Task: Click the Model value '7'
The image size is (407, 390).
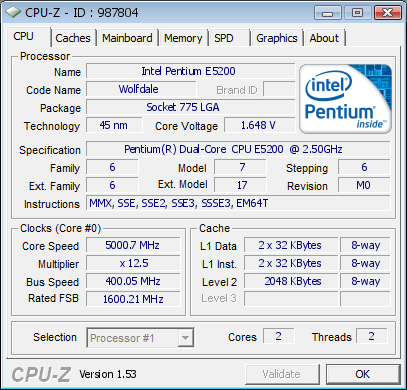Action: 240,167
